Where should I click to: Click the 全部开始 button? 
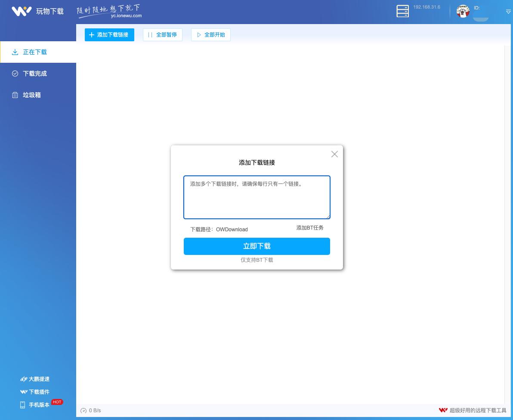coord(211,35)
